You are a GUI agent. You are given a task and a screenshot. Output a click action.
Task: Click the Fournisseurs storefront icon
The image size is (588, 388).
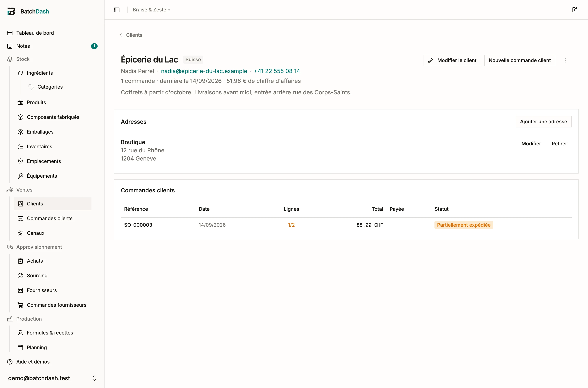tap(21, 291)
